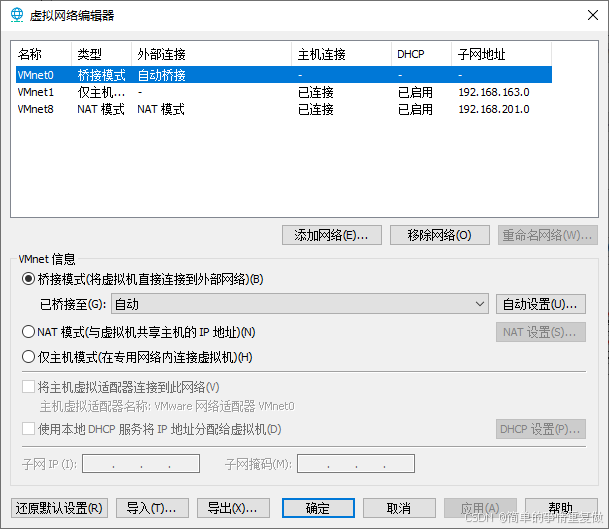Image resolution: width=609 pixels, height=529 pixels.
Task: Click the 子网 IP input field
Action: point(141,463)
